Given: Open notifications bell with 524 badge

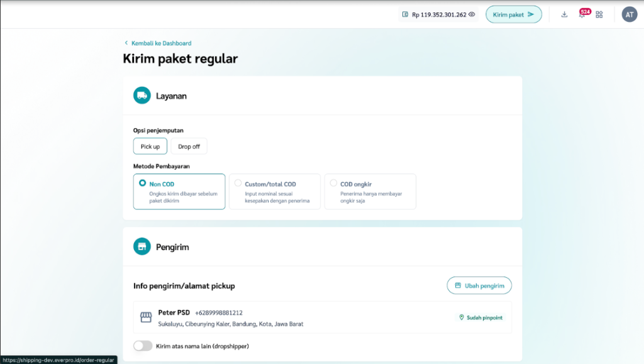Looking at the screenshot, I should pyautogui.click(x=582, y=14).
